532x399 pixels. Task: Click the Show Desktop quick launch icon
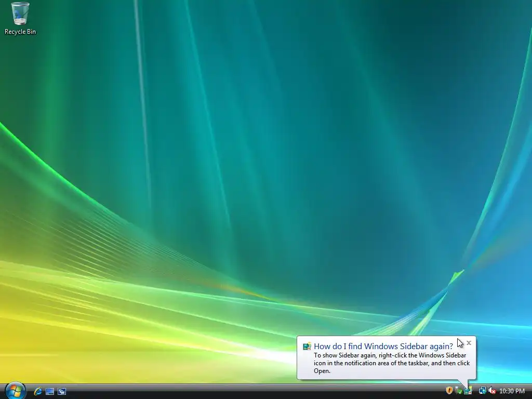click(50, 391)
